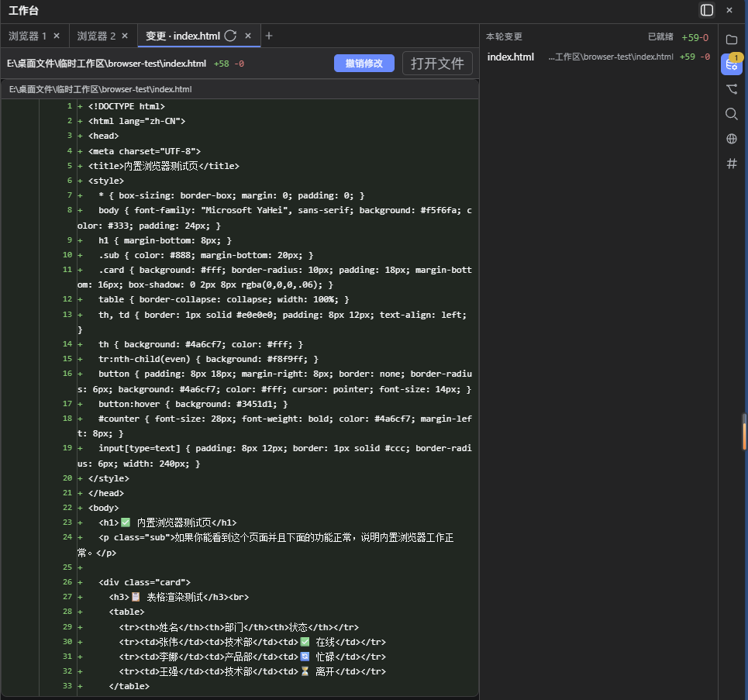This screenshot has height=700, width=748.
Task: Click the 工作台 title text
Action: coord(23,11)
